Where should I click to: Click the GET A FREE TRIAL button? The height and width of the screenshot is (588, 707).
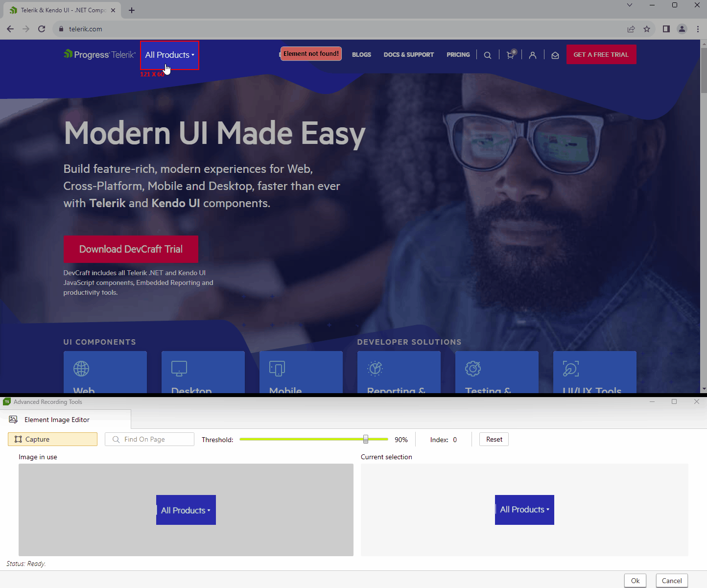(601, 54)
